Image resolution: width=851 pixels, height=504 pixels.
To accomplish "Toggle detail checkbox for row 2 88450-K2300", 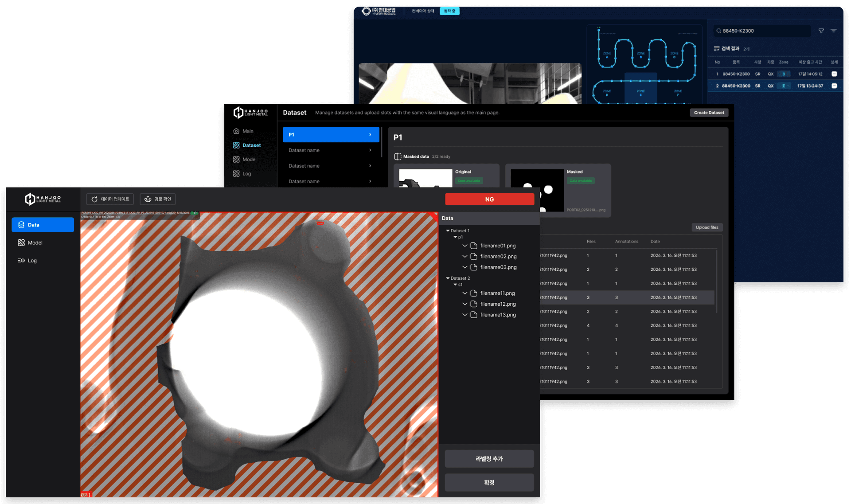I will [834, 86].
